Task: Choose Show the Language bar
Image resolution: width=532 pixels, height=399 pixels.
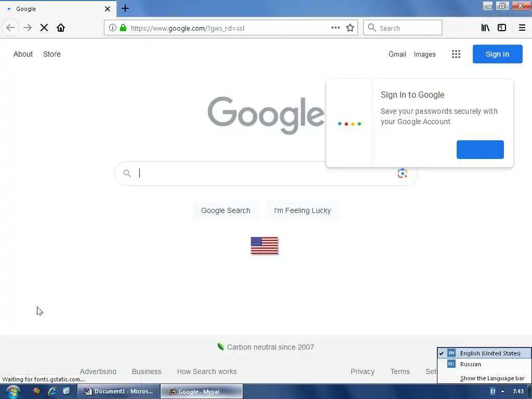Action: tap(485, 378)
